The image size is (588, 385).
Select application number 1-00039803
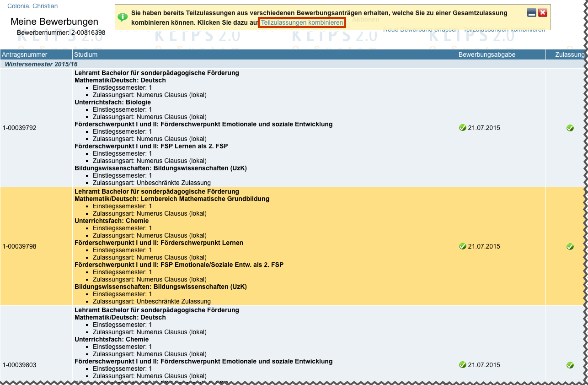(x=19, y=365)
